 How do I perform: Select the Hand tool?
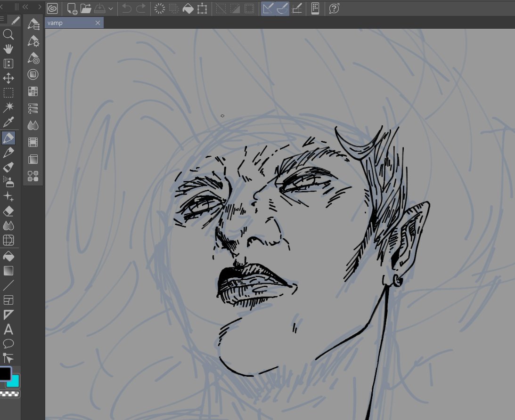[x=8, y=48]
